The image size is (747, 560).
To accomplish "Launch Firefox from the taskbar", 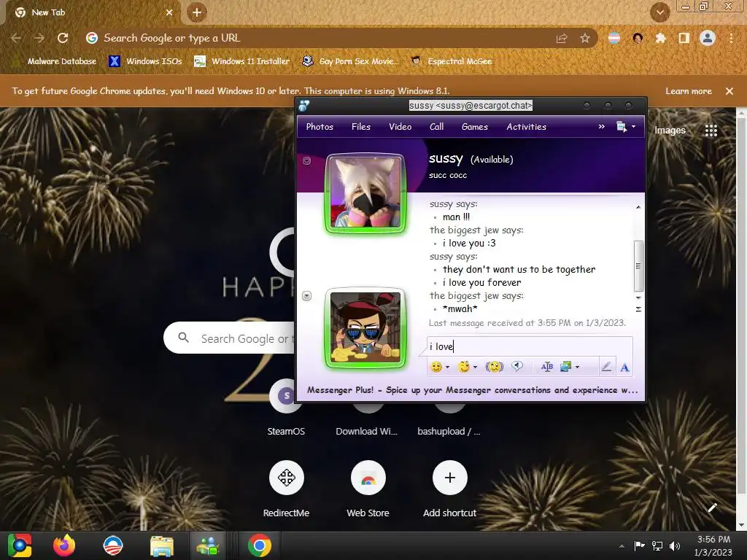I will 64,545.
